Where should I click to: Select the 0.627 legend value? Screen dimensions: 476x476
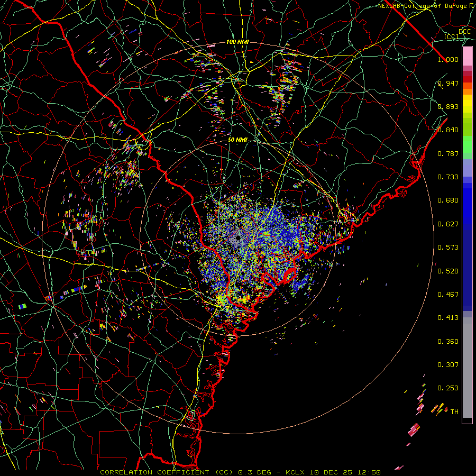448,224
